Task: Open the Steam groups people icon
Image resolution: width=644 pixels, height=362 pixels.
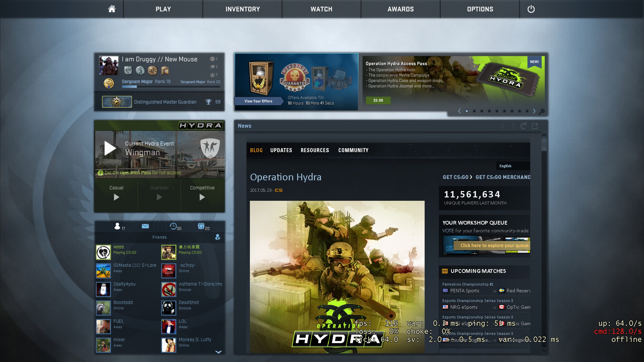Action: pos(201,226)
